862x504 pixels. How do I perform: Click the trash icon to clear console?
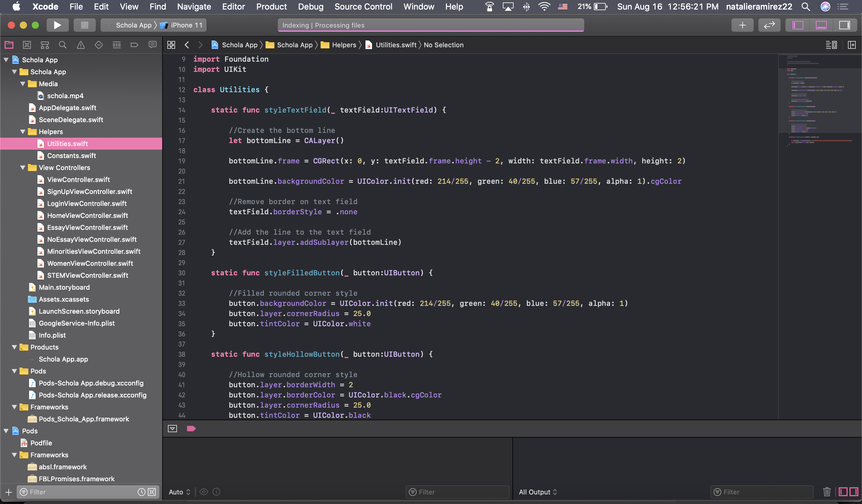pyautogui.click(x=826, y=492)
